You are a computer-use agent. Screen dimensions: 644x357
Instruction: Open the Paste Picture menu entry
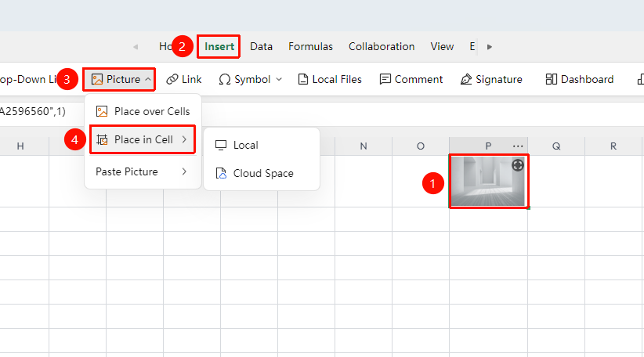(x=142, y=171)
